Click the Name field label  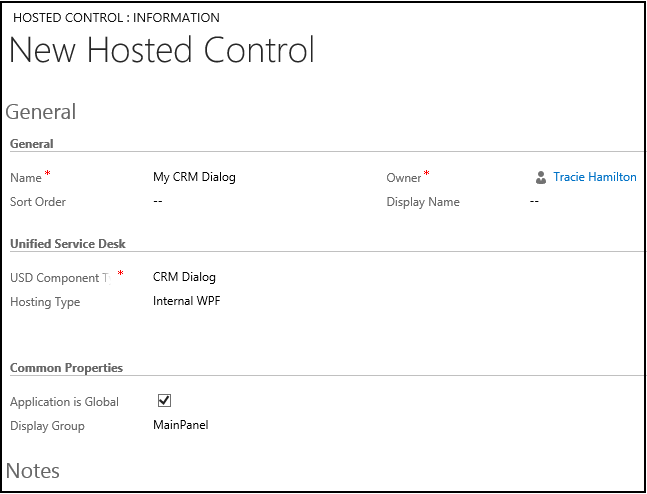pos(26,178)
